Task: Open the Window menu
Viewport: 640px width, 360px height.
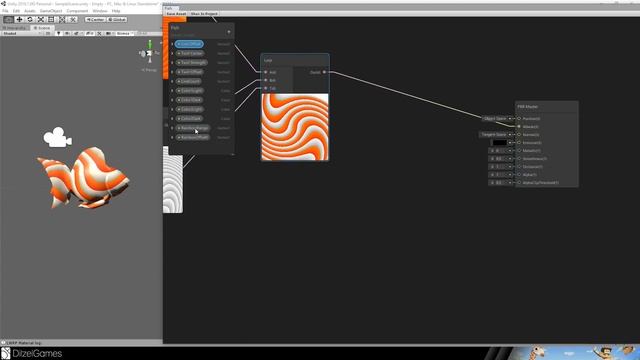Action: tap(100, 11)
